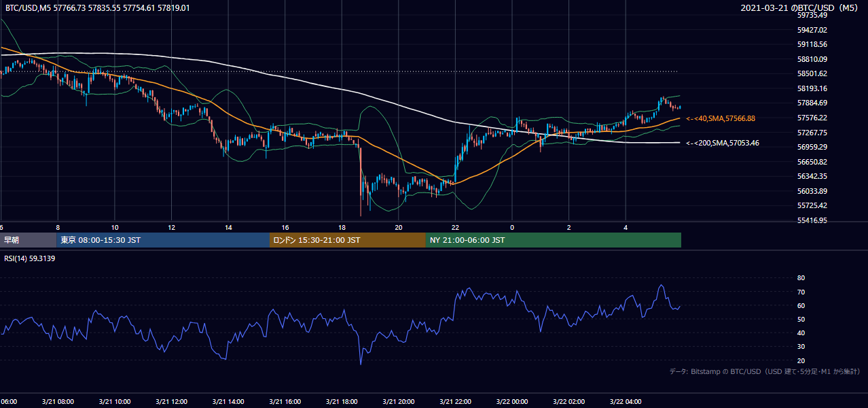Select the 東京 08:00-15:30 JST session bar
Image resolution: width=868 pixels, height=408 pixels.
click(x=164, y=240)
